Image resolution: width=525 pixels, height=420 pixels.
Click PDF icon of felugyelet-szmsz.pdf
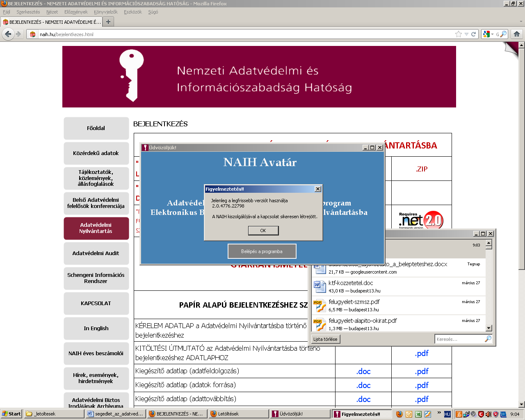pyautogui.click(x=320, y=306)
